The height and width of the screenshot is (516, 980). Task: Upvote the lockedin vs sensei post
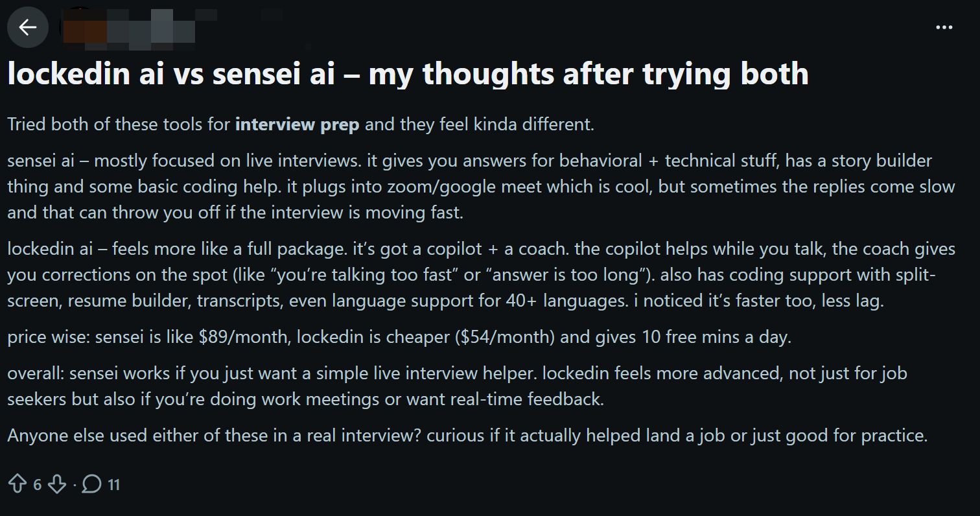coord(17,484)
